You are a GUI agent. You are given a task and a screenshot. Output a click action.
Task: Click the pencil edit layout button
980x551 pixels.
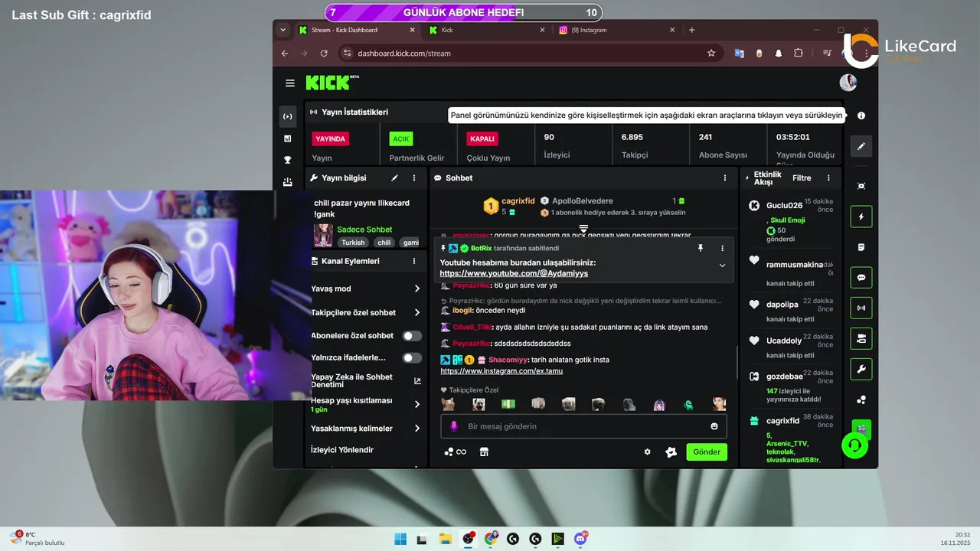point(861,146)
